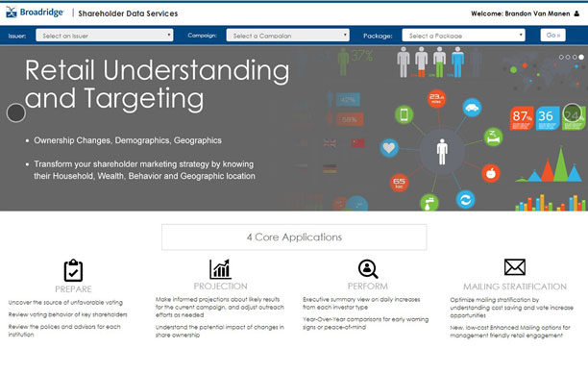The width and height of the screenshot is (588, 374).
Task: Open the Select a Package dropdown
Action: pyautogui.click(x=463, y=36)
